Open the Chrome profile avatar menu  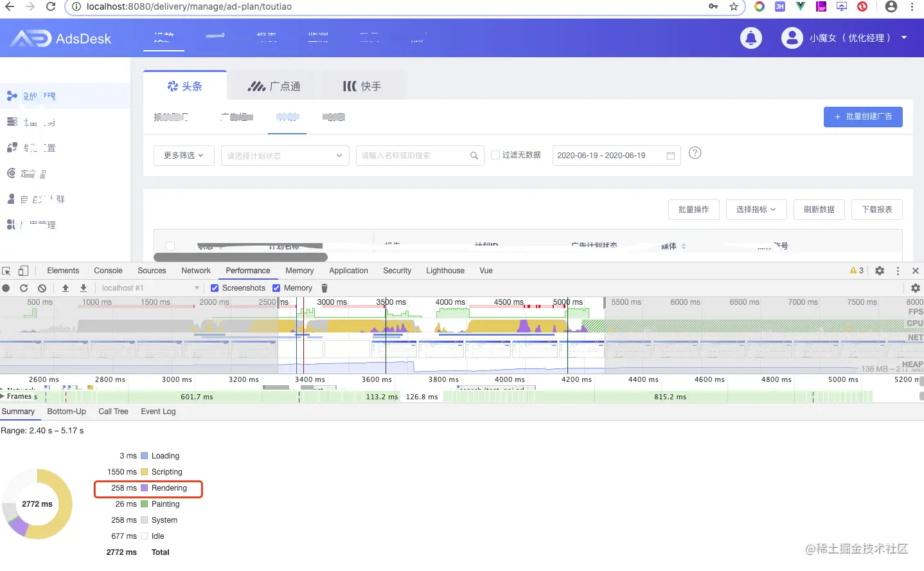891,6
